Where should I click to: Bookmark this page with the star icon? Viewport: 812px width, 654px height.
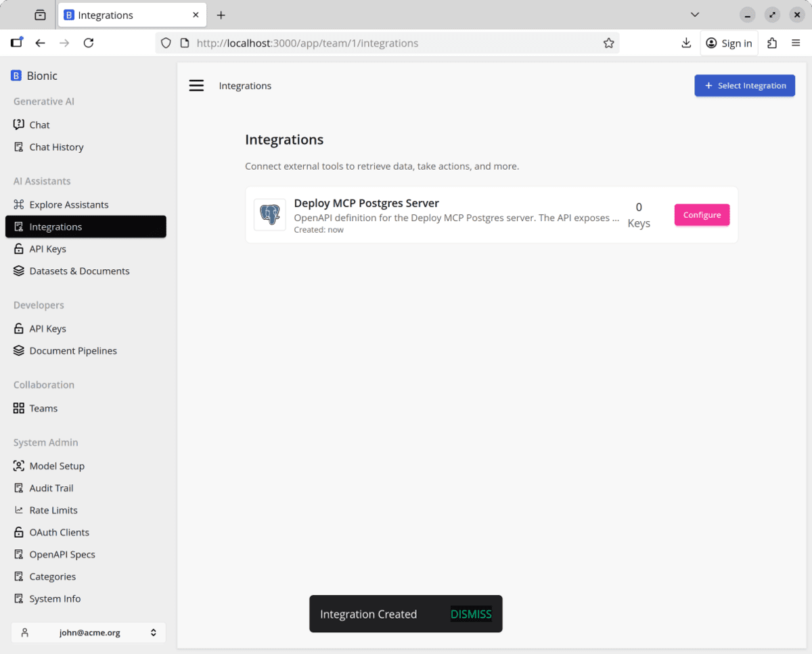click(x=608, y=43)
